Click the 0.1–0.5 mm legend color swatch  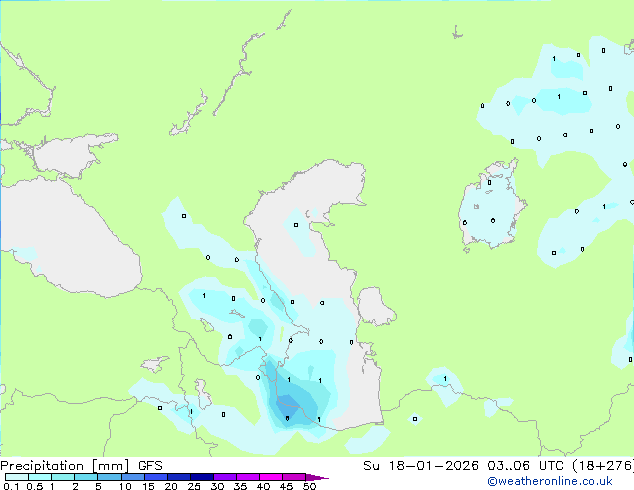(17, 477)
